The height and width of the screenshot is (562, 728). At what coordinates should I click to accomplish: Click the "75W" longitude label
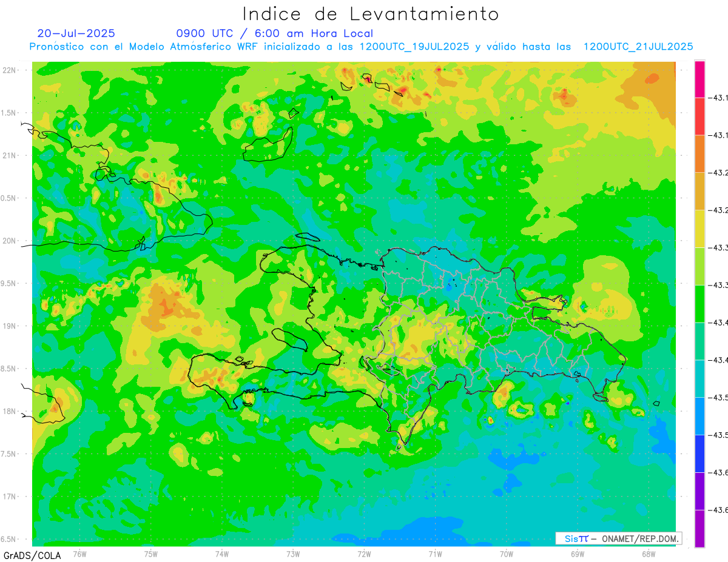click(151, 554)
